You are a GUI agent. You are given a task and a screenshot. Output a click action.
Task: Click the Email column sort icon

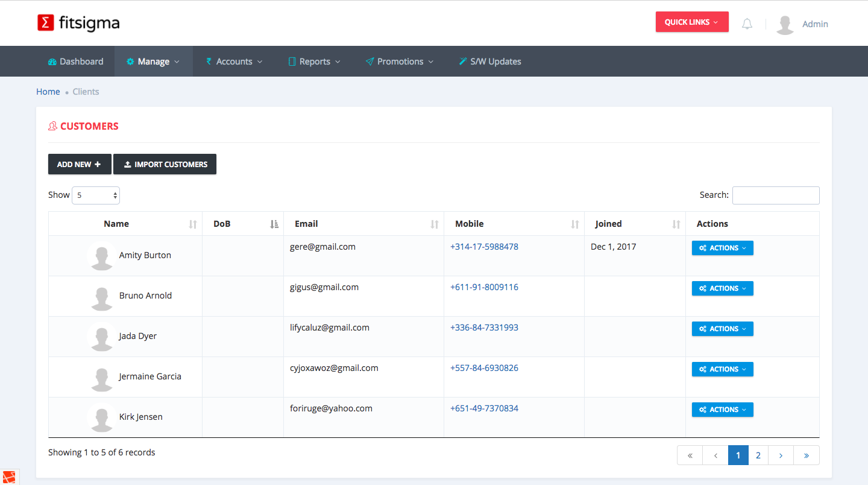[x=435, y=224]
